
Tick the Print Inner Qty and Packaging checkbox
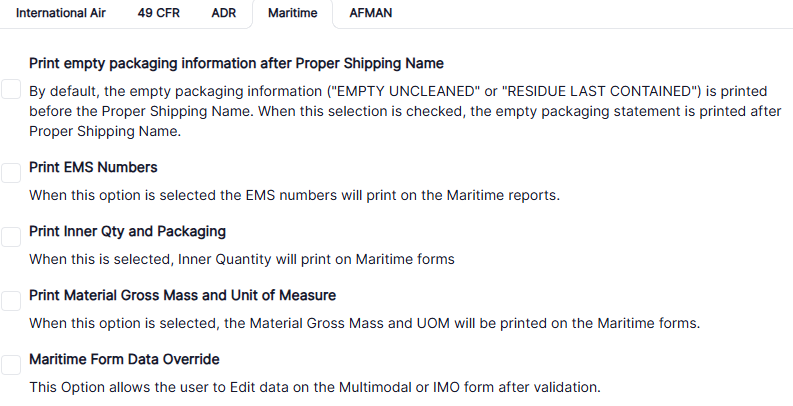[x=11, y=237]
